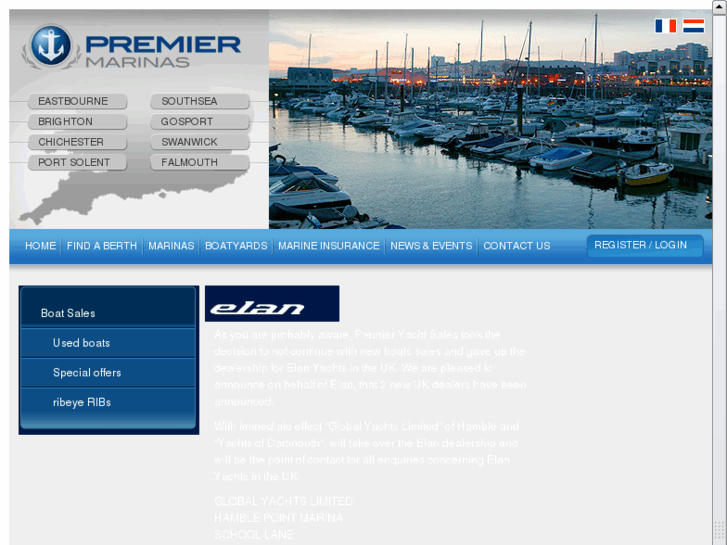Open Find a Berth in navigation
The width and height of the screenshot is (727, 545).
[102, 246]
